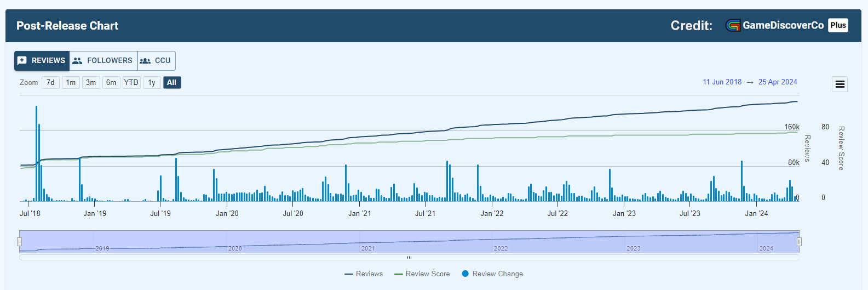This screenshot has height=290, width=868.
Task: Grab the left navigator range handle
Action: tap(19, 242)
